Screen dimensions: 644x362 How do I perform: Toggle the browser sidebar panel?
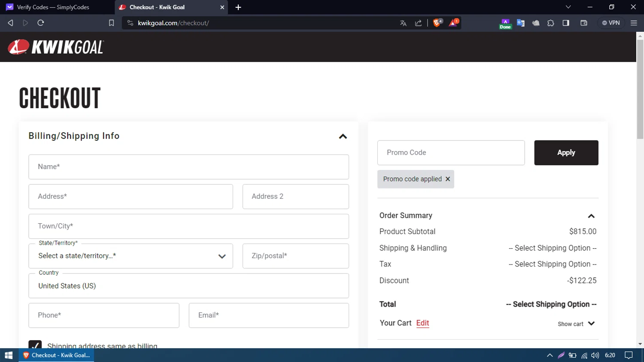[x=566, y=23]
